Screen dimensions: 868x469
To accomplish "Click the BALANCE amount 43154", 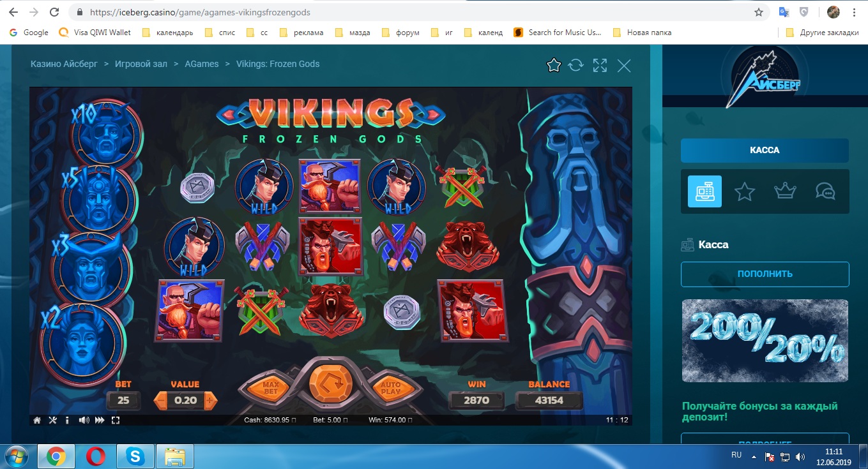I will pyautogui.click(x=549, y=401).
